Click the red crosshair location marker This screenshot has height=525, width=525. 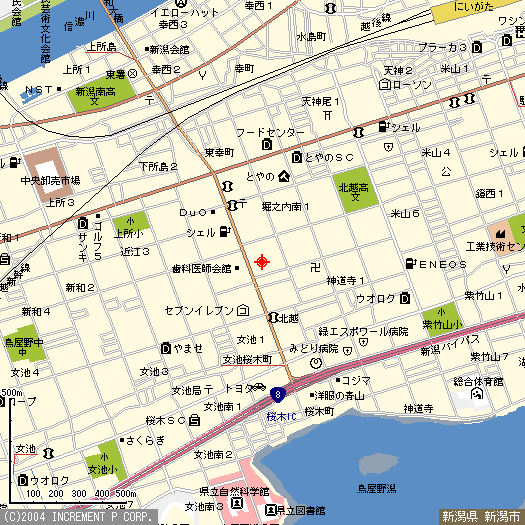[x=262, y=262]
